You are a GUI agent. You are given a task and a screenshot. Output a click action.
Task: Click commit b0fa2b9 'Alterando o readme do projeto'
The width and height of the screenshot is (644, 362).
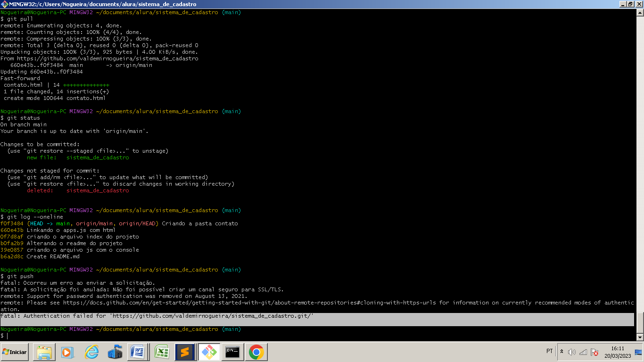click(61, 243)
